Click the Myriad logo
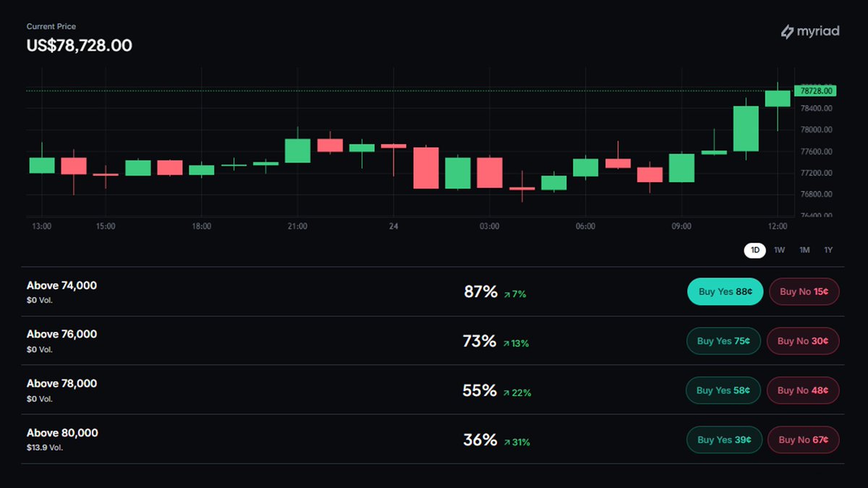This screenshot has width=868, height=488. pos(810,31)
